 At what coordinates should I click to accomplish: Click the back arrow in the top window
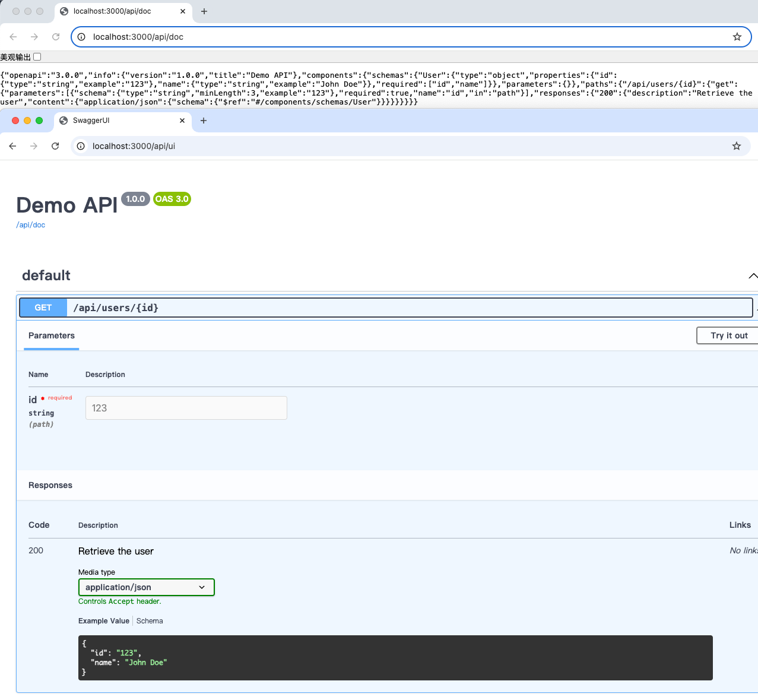tap(13, 36)
